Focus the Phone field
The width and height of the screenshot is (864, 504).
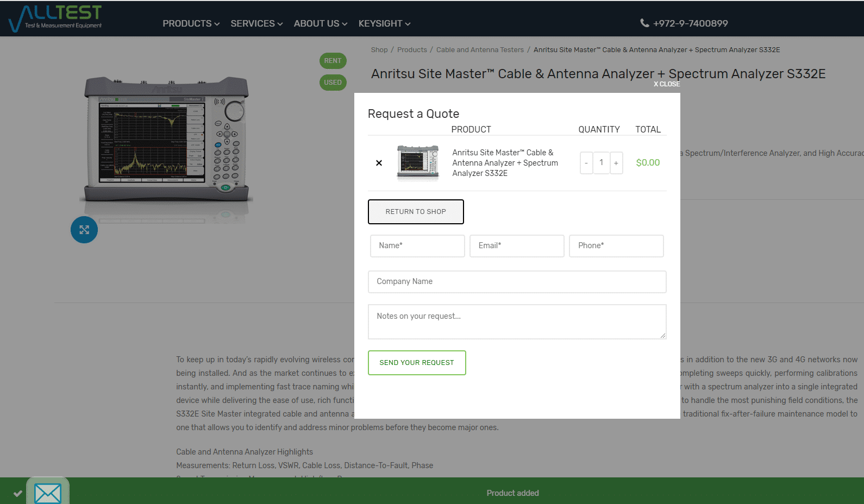coord(616,246)
